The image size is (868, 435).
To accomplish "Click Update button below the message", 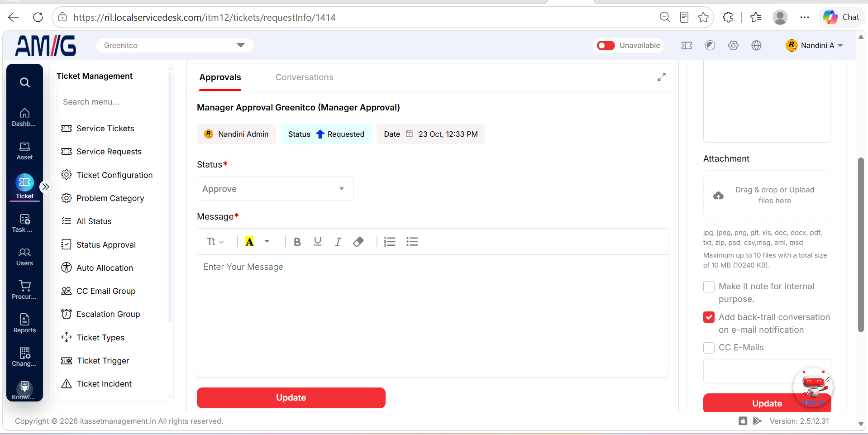I will click(x=291, y=398).
